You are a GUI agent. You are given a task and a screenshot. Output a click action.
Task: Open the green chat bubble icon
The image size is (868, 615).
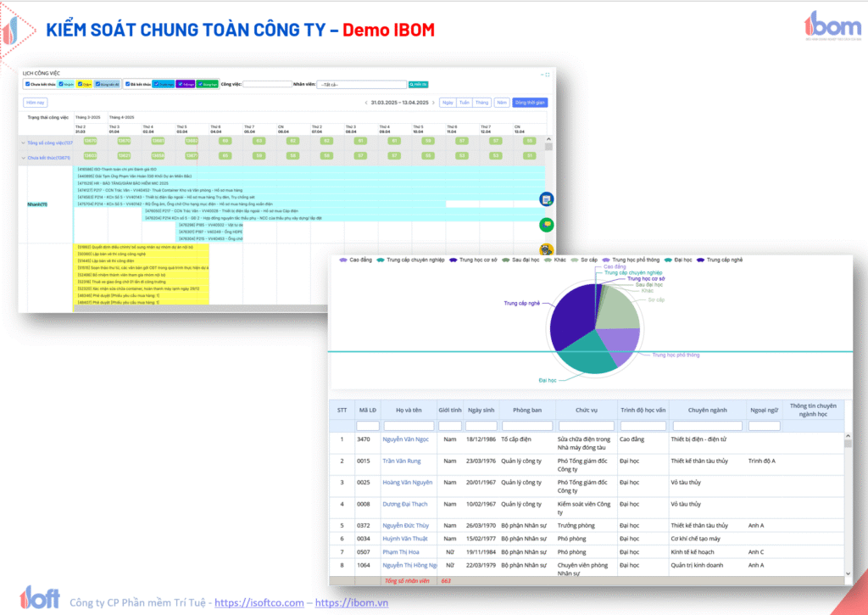(546, 225)
